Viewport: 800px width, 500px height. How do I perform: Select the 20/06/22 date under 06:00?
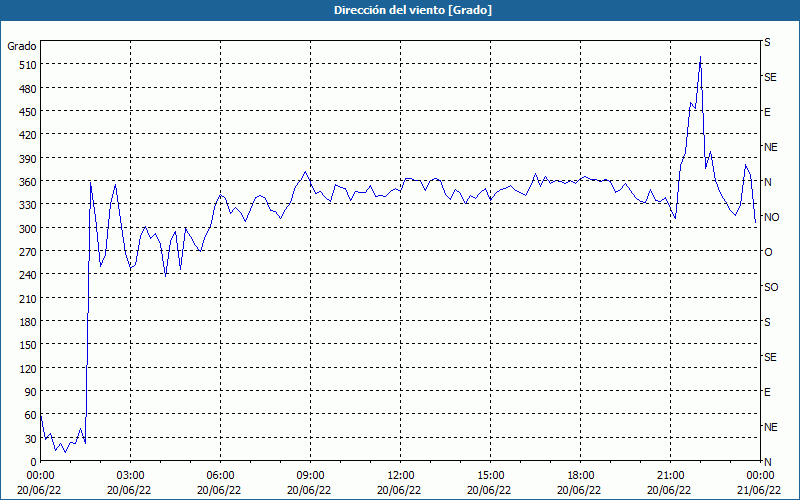coord(219,490)
